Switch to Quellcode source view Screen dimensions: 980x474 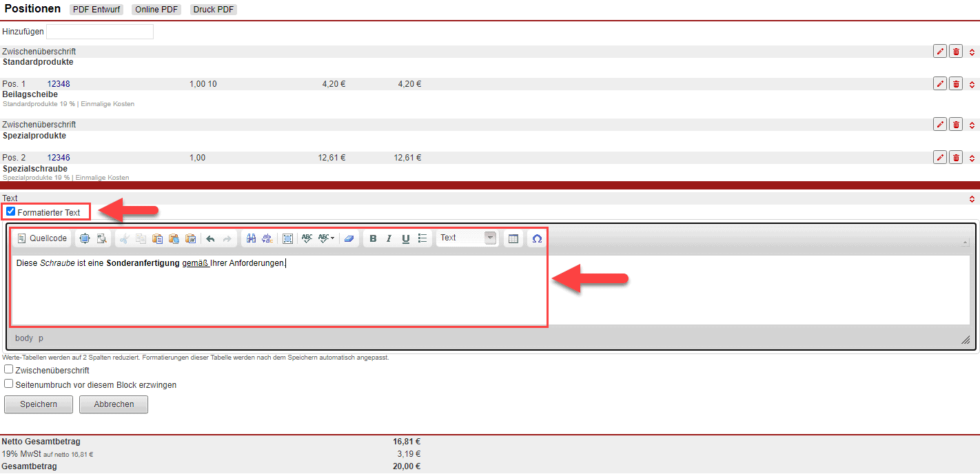click(x=42, y=238)
